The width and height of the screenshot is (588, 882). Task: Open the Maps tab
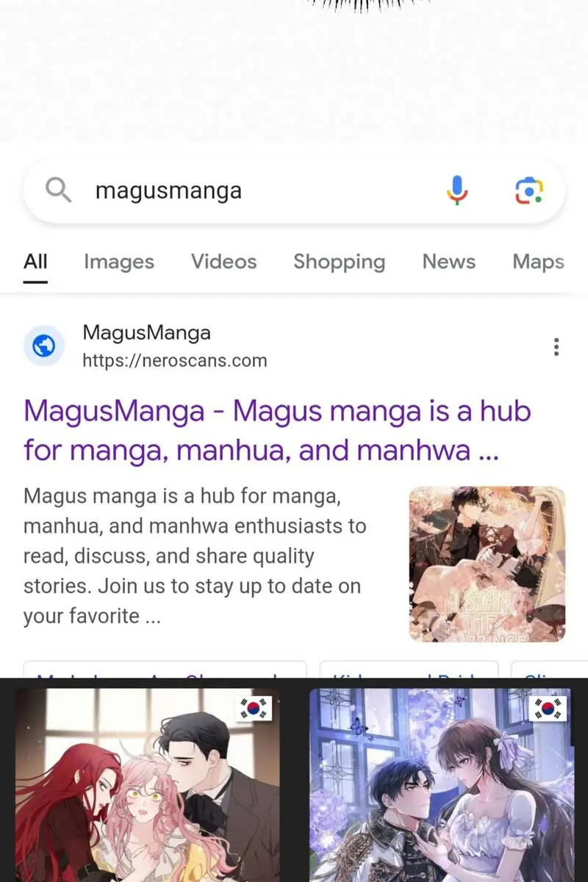(539, 262)
